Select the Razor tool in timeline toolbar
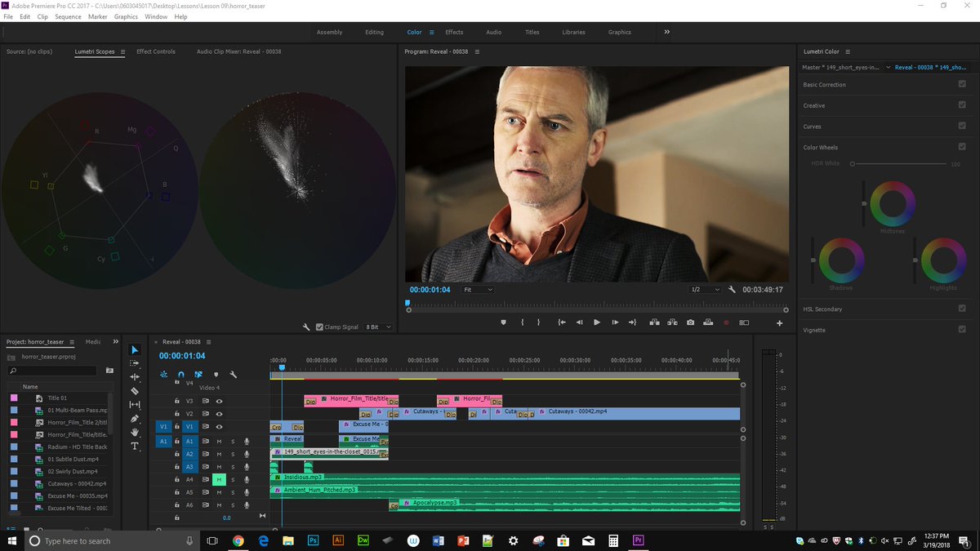This screenshot has height=551, width=980. point(133,391)
